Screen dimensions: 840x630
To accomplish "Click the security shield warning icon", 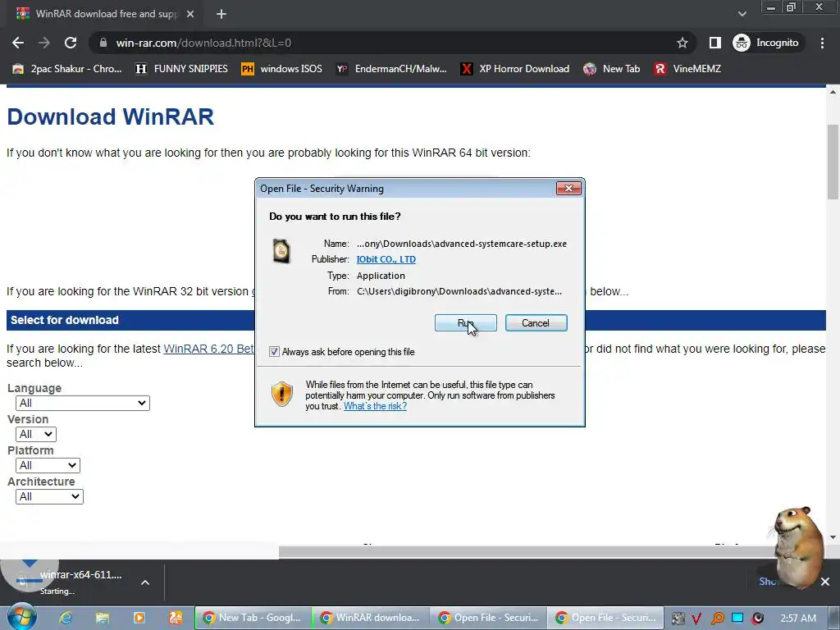I will click(x=282, y=395).
